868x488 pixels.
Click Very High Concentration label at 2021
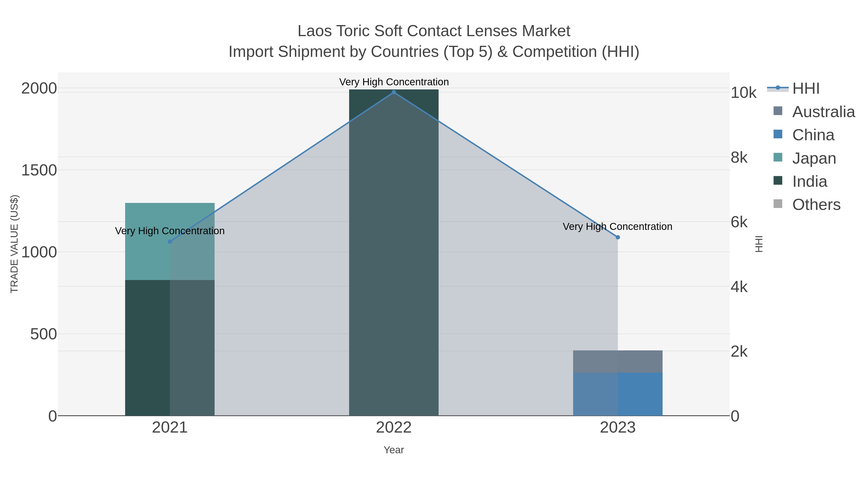pyautogui.click(x=170, y=231)
